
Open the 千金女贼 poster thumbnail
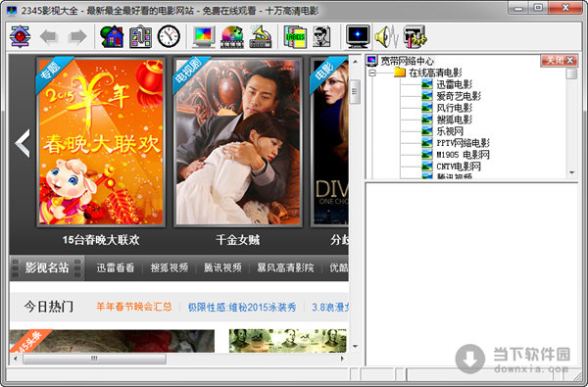tap(238, 142)
